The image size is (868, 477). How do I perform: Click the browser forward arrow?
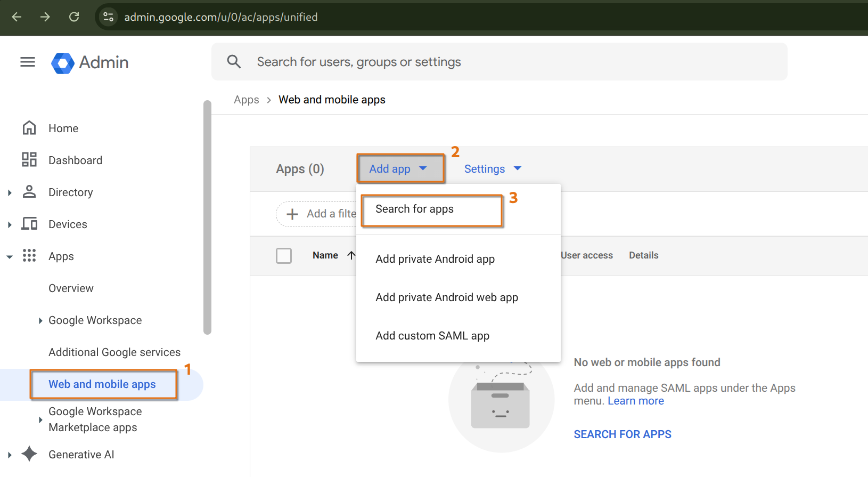pos(45,17)
